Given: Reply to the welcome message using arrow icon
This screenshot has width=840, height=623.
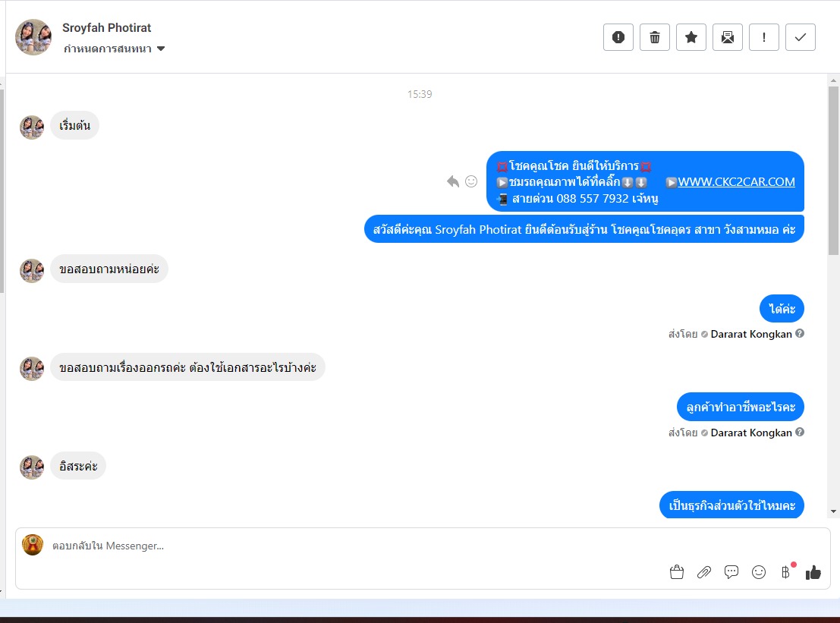Looking at the screenshot, I should tap(453, 181).
